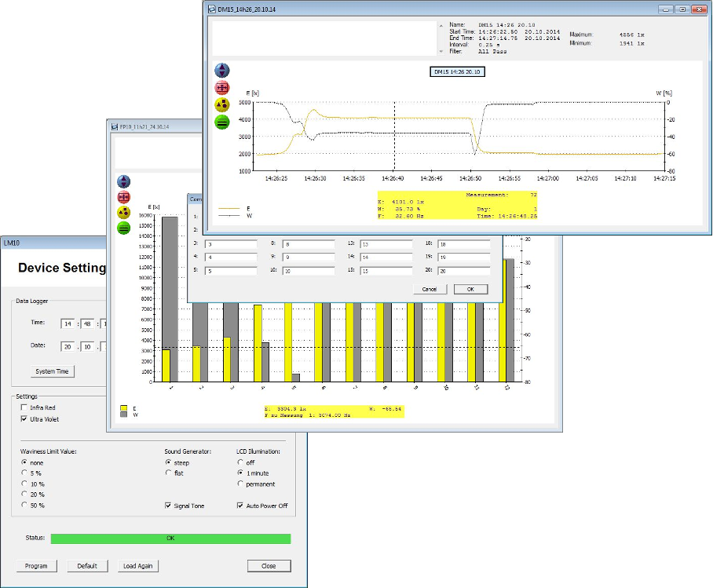Click comment field number 8
Image resolution: width=713 pixels, height=588 pixels.
point(309,244)
